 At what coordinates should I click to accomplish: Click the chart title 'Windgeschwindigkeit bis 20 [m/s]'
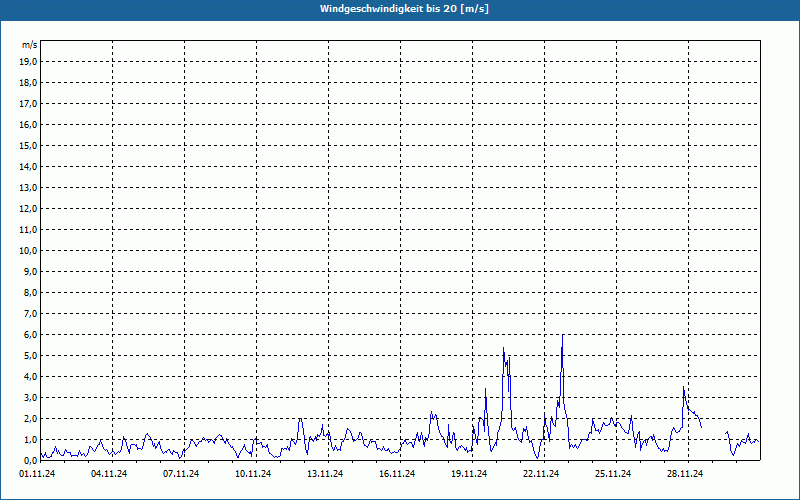point(404,9)
